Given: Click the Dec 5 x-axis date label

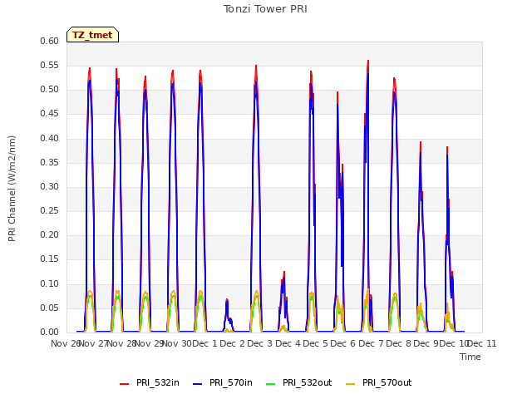Looking at the screenshot, I should click(316, 343).
